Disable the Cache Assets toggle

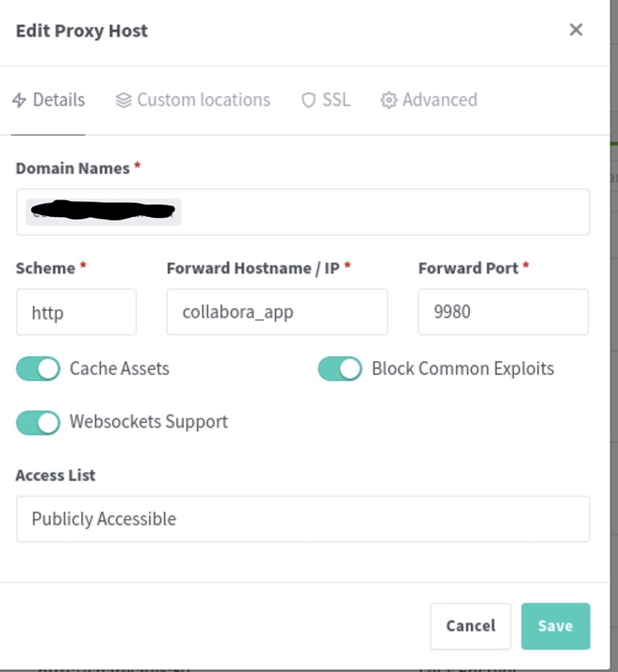38,368
